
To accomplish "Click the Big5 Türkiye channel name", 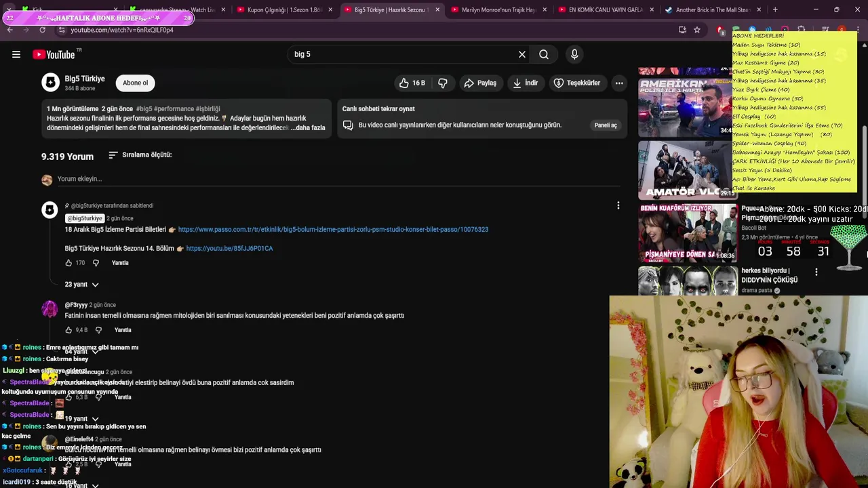I will (85, 79).
